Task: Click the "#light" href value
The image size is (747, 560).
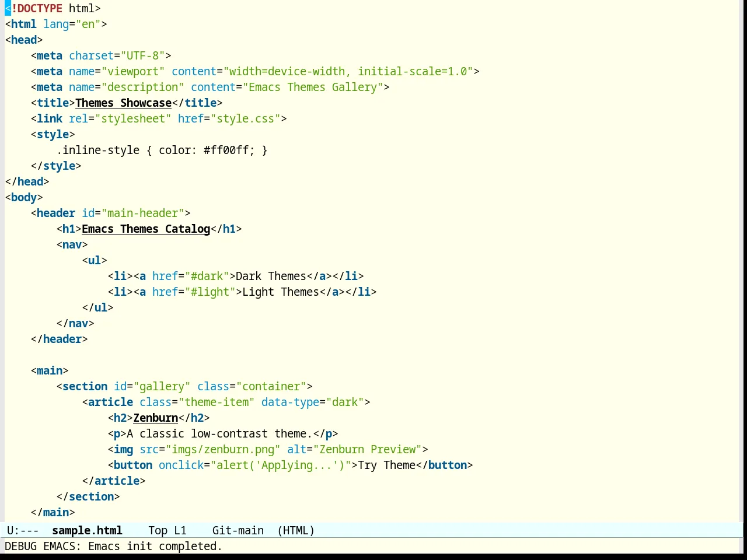Action: 210,292
